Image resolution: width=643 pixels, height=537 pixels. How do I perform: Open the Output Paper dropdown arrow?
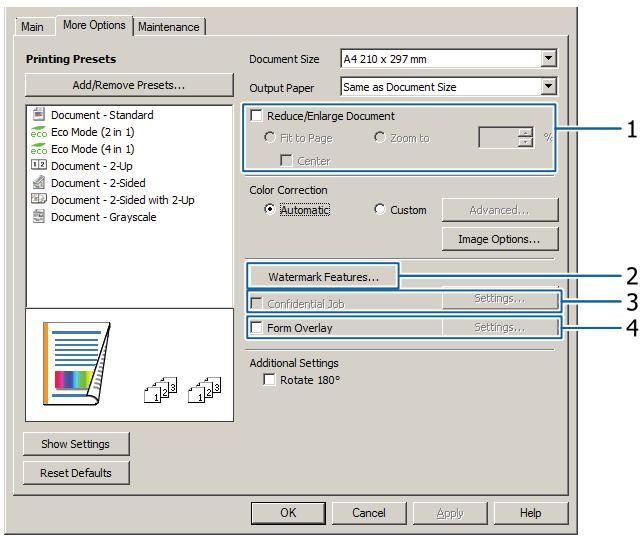pos(548,86)
